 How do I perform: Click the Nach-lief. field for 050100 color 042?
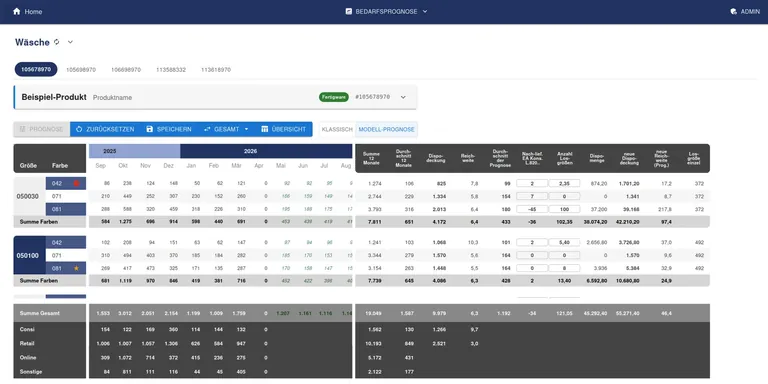click(x=532, y=242)
